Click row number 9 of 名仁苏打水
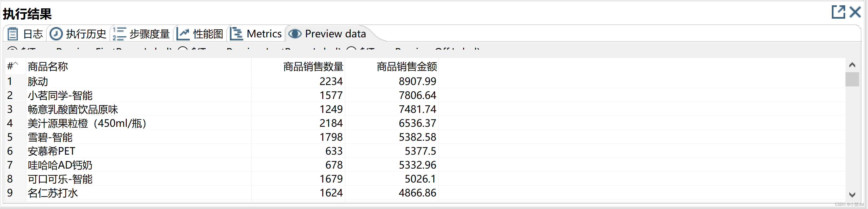 [x=10, y=193]
